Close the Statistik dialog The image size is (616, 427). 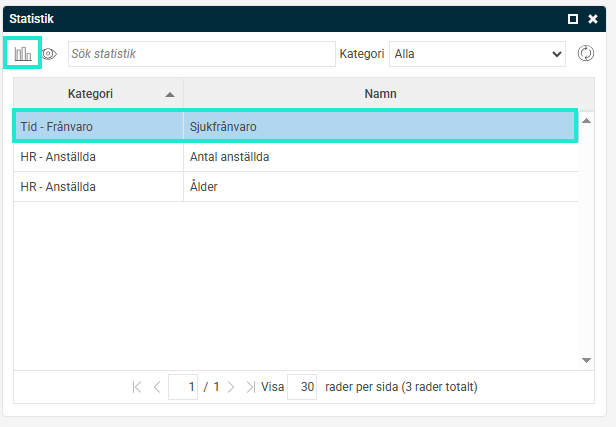[593, 18]
